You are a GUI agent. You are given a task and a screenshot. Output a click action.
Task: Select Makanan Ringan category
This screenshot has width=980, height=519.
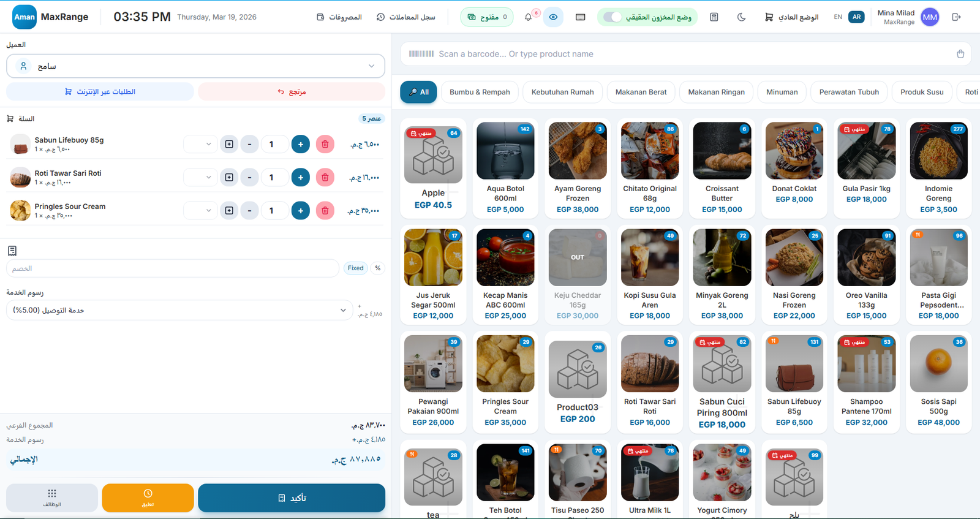tap(717, 92)
